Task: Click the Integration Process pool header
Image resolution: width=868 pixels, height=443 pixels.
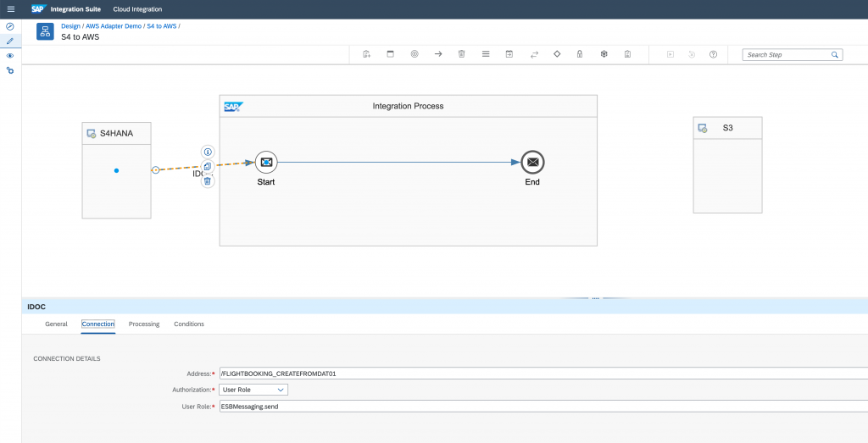Action: tap(408, 106)
